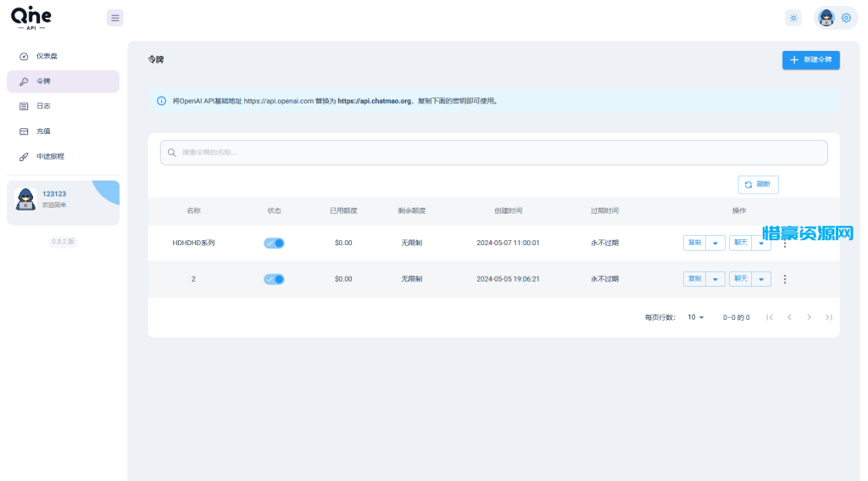Viewport: 868px width, 481px height.
Task: Jump to the first page arrow
Action: click(770, 317)
